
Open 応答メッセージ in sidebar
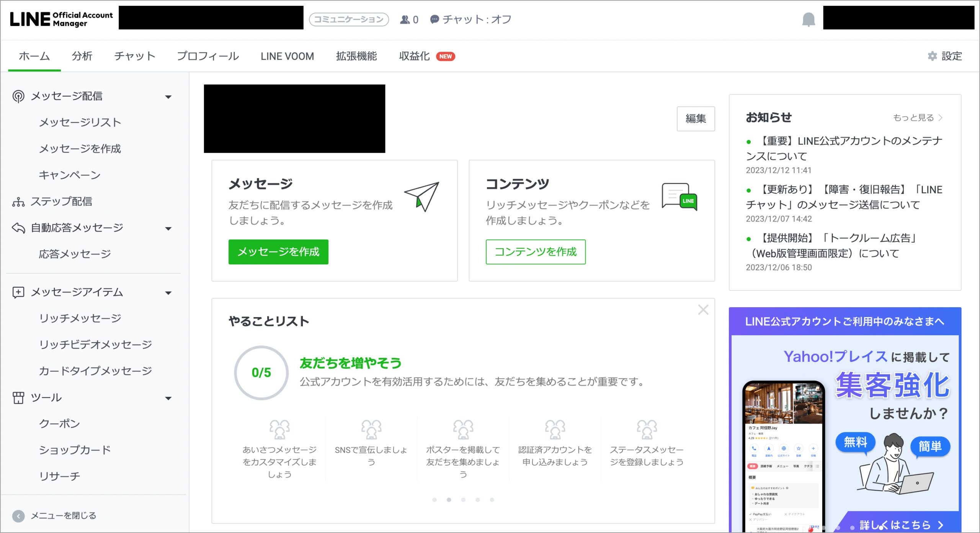[75, 254]
